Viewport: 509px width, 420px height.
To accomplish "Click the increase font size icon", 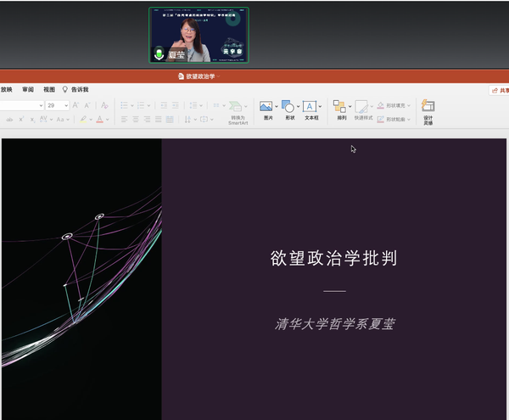I will point(76,105).
